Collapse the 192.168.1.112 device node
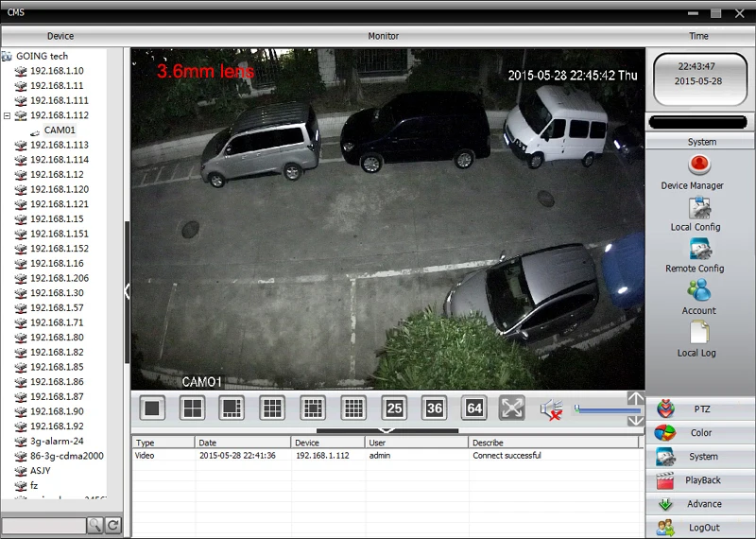 [8, 115]
